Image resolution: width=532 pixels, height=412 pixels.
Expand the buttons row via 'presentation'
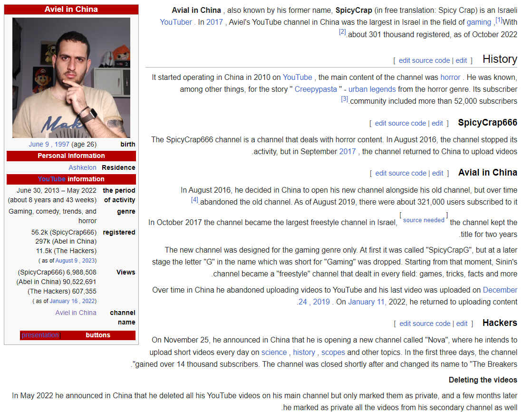(40, 335)
